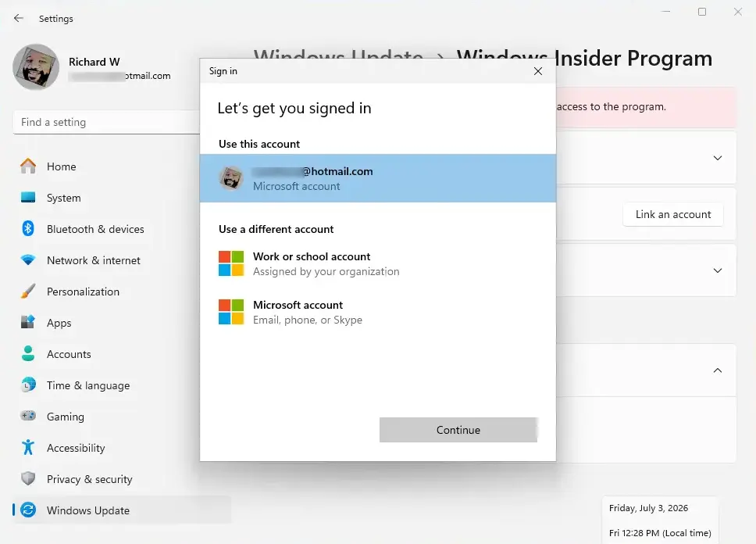Click Fri 12:28 PM (Local time) text
756x544 pixels.
click(660, 533)
